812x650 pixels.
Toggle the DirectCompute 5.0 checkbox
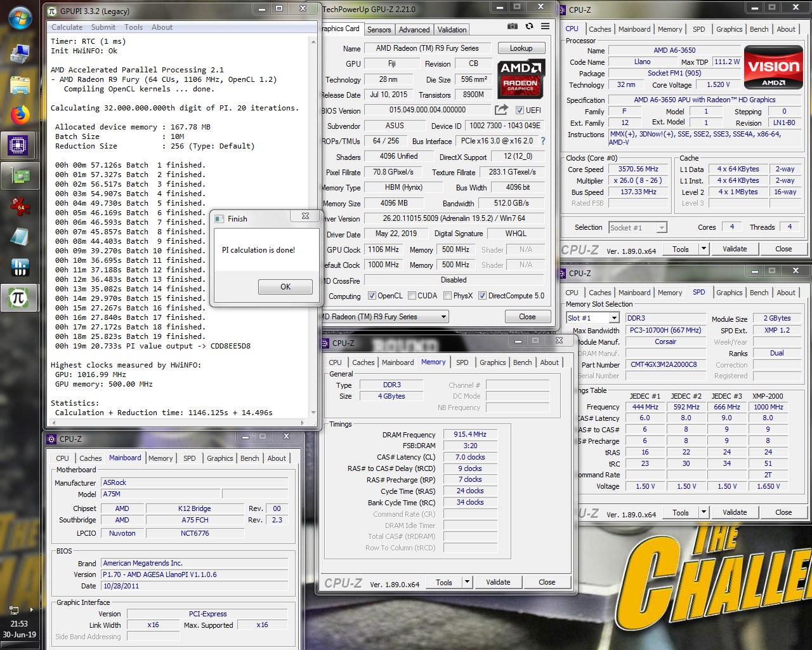pyautogui.click(x=483, y=296)
